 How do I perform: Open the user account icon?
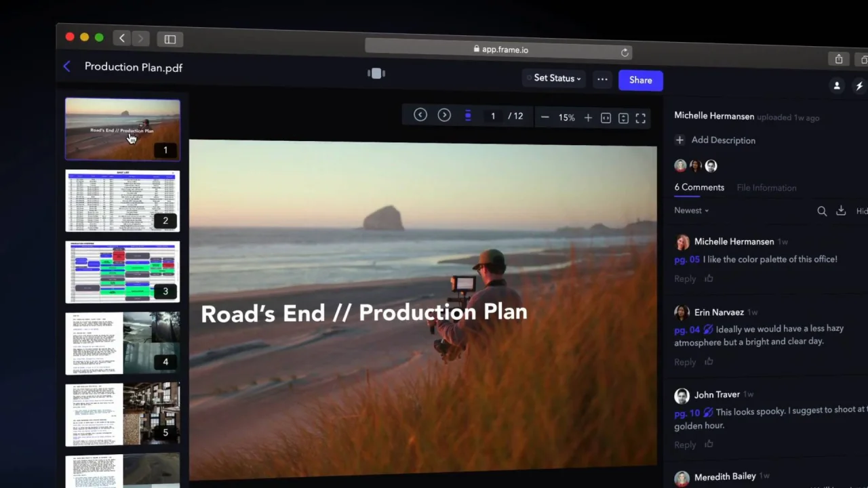pos(837,85)
